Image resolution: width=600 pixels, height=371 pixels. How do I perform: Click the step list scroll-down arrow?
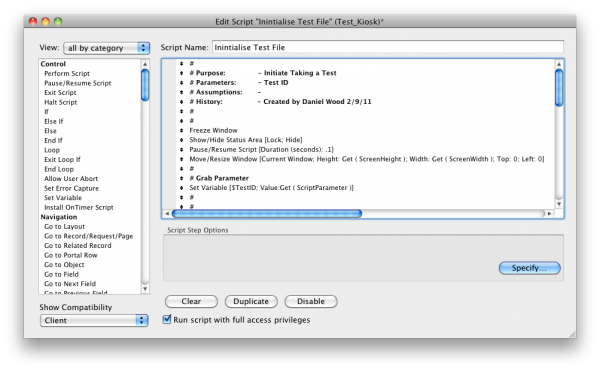145,289
